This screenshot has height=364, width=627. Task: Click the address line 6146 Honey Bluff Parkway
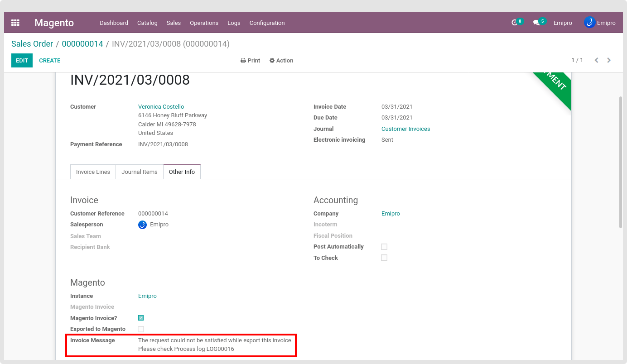tap(173, 115)
